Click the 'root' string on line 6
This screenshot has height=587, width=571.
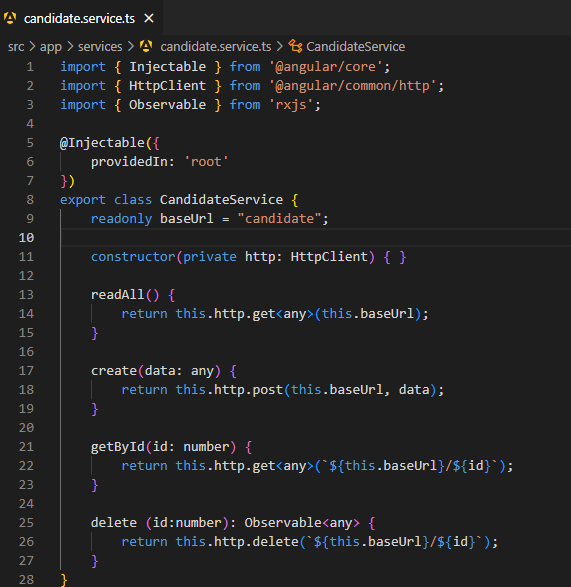click(x=206, y=162)
